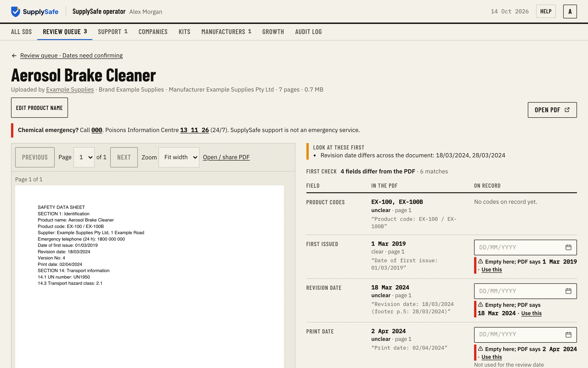
Task: Click the Previous page button
Action: (x=35, y=157)
